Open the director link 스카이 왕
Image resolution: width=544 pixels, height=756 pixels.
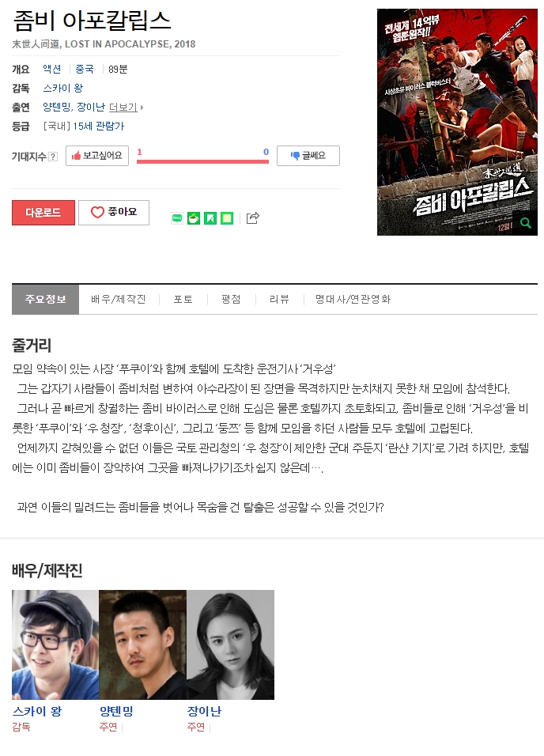coord(63,88)
